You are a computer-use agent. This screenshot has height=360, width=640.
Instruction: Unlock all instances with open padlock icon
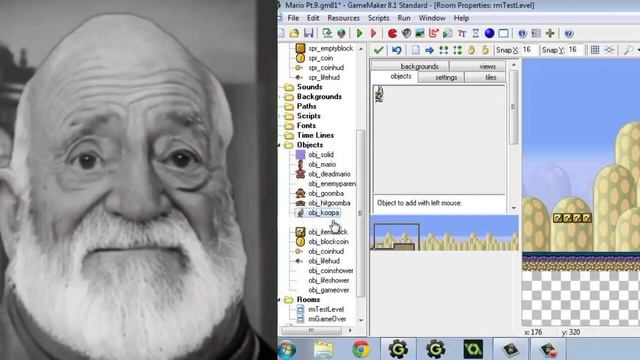click(x=485, y=50)
